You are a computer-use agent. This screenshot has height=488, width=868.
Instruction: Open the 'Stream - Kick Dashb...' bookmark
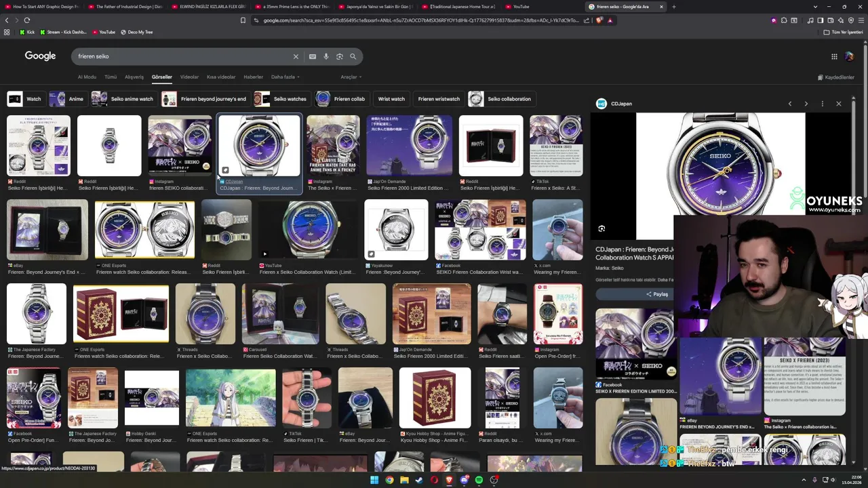point(63,32)
